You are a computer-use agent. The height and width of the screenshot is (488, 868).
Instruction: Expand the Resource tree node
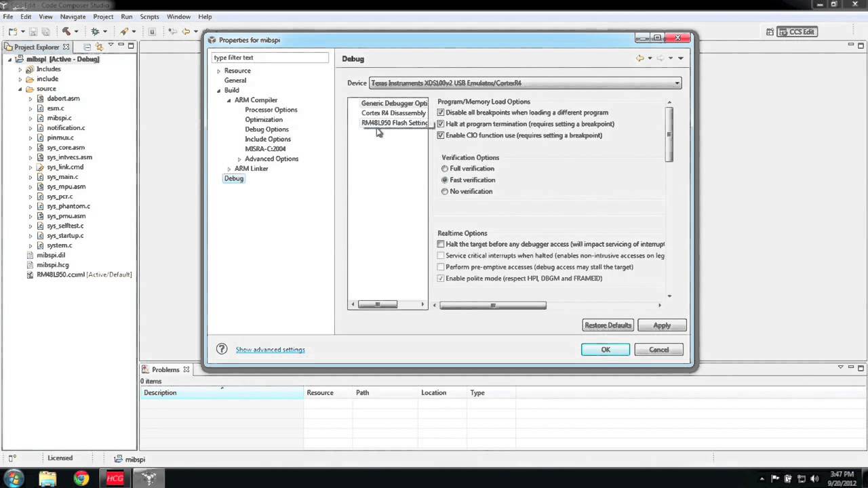(218, 71)
